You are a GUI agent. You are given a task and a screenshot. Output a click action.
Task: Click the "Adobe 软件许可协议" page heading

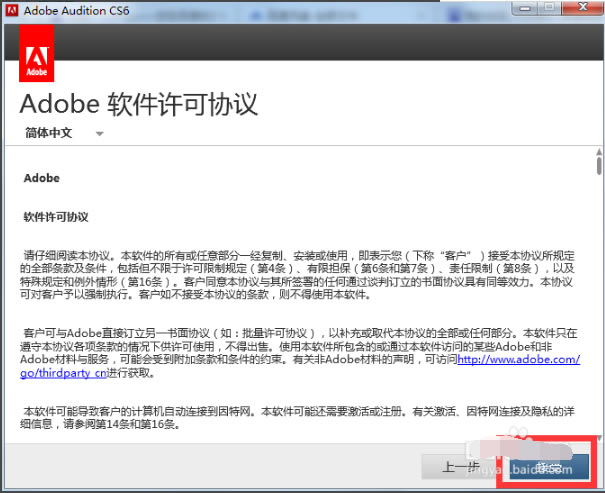point(139,103)
